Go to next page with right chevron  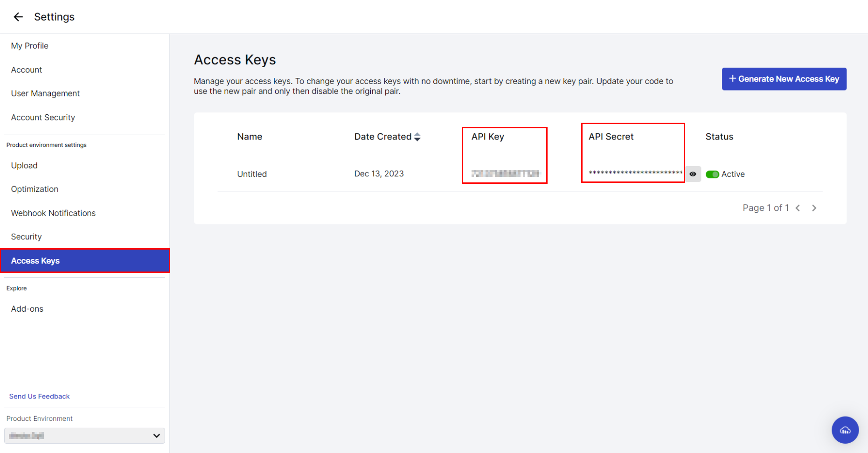pyautogui.click(x=814, y=208)
